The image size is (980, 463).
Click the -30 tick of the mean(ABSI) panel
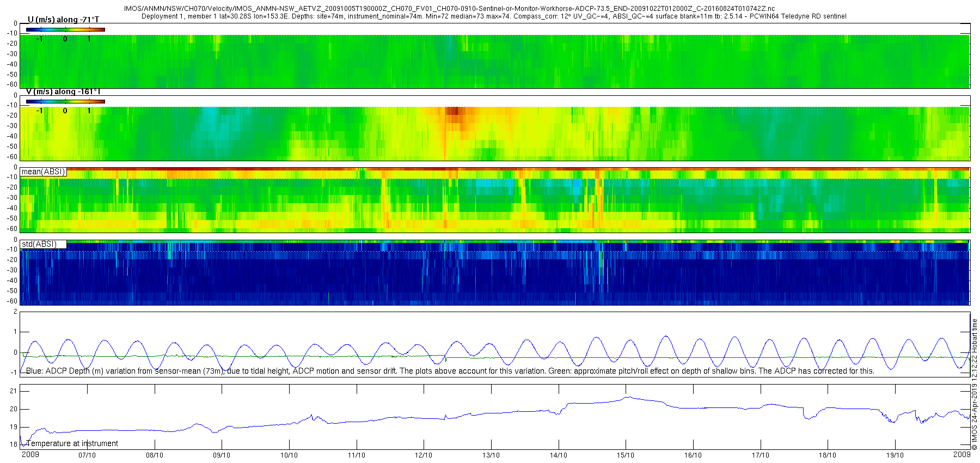click(12, 198)
